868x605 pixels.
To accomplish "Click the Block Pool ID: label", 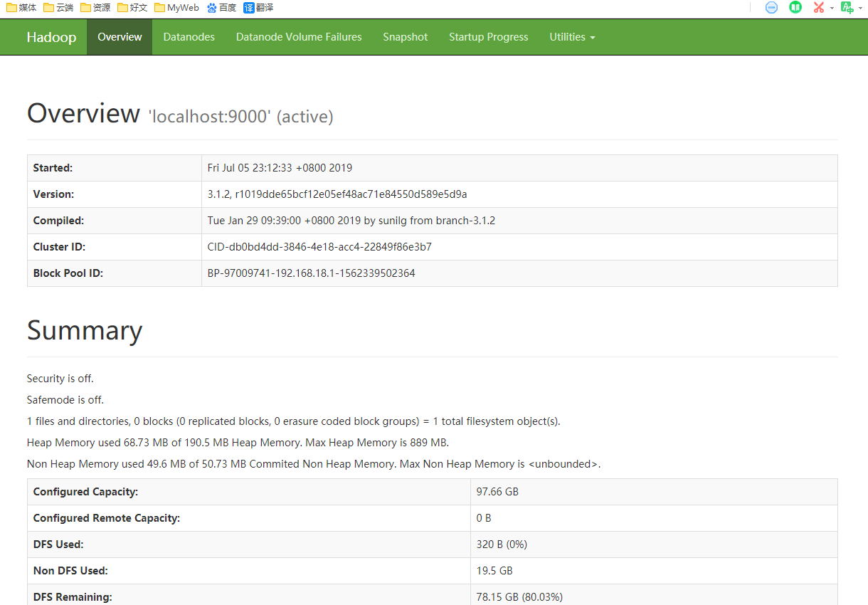I will [68, 273].
